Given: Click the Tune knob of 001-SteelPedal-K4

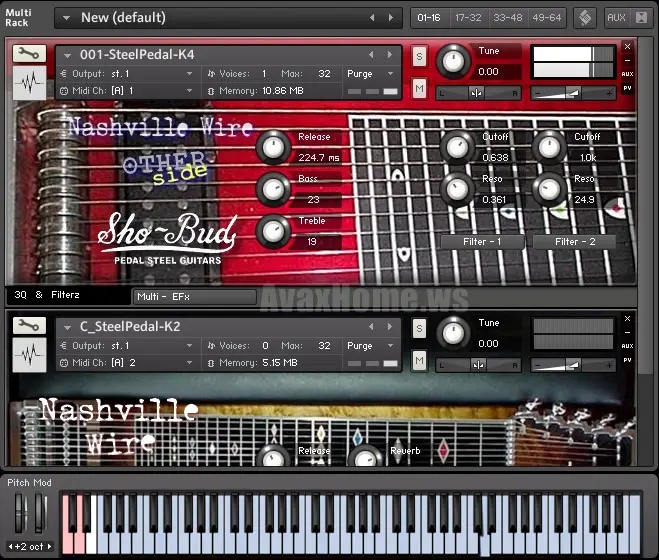Looking at the screenshot, I should (x=453, y=61).
